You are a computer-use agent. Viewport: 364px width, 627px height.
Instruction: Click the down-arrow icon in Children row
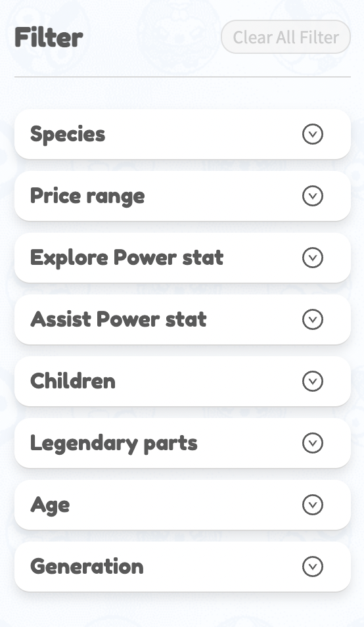click(313, 381)
